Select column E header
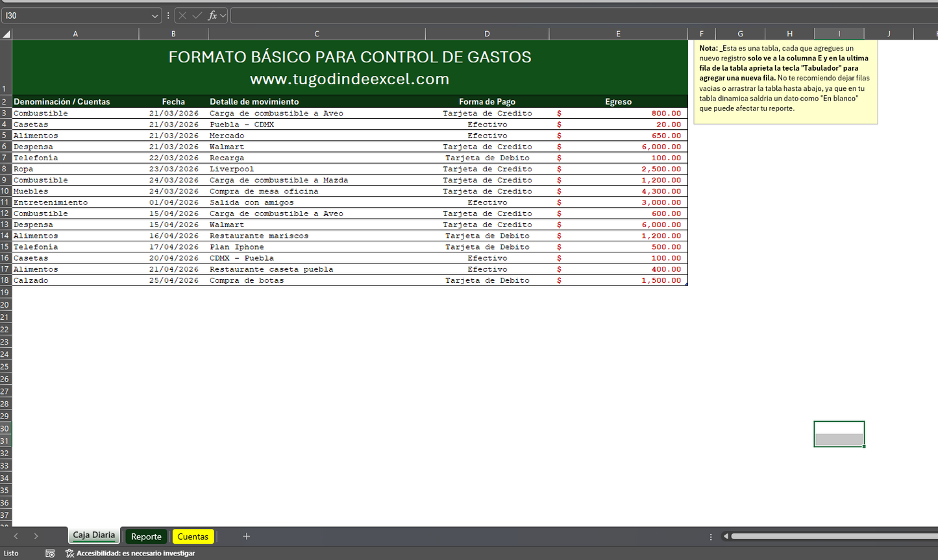 pyautogui.click(x=618, y=34)
